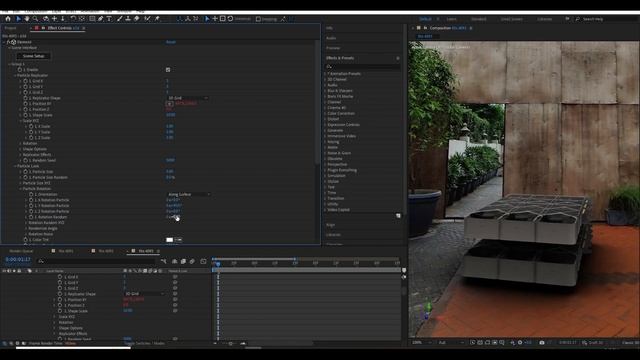The image size is (640, 360).
Task: Expand the Shape Options group
Action: coord(21,149)
